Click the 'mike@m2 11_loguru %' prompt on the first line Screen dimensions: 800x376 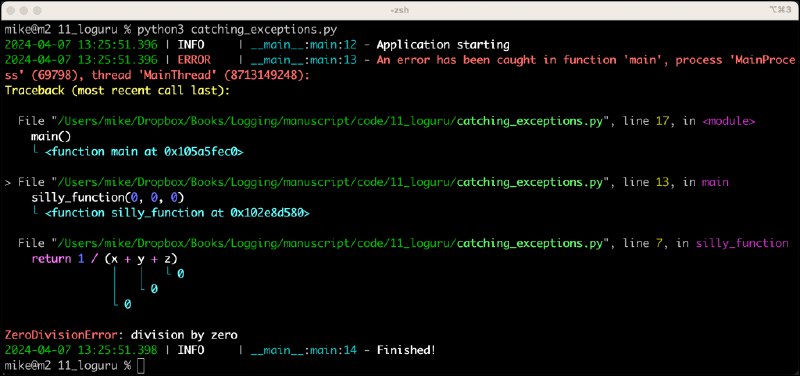tap(67, 29)
